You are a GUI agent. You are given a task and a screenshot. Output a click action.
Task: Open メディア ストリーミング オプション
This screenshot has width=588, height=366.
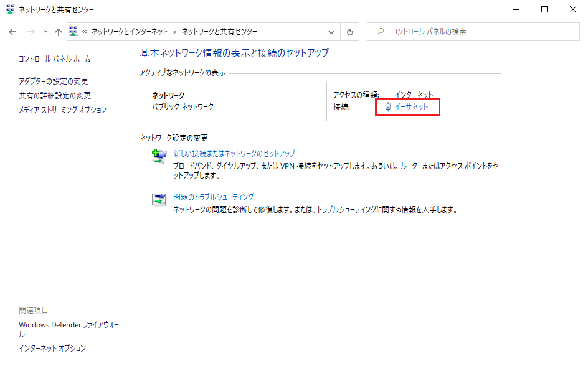click(62, 110)
